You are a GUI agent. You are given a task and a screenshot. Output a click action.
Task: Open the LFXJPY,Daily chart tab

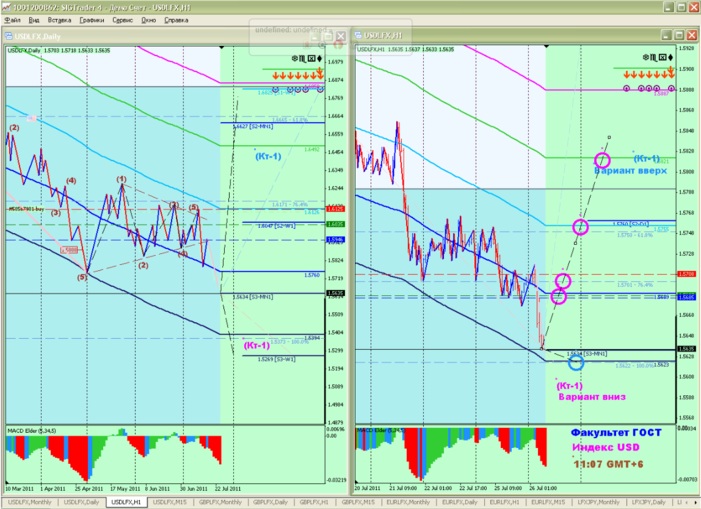tap(649, 502)
